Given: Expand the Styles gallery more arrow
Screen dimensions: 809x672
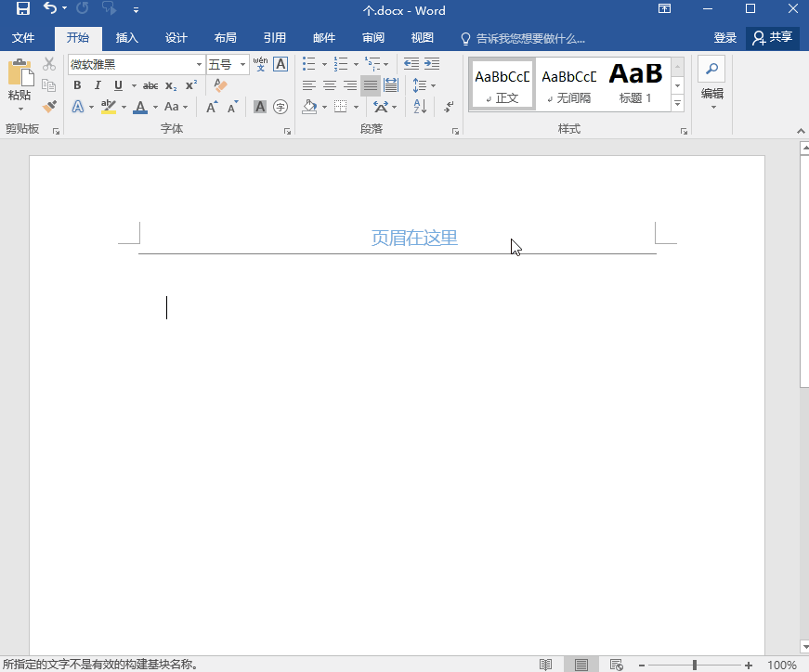Looking at the screenshot, I should [677, 104].
